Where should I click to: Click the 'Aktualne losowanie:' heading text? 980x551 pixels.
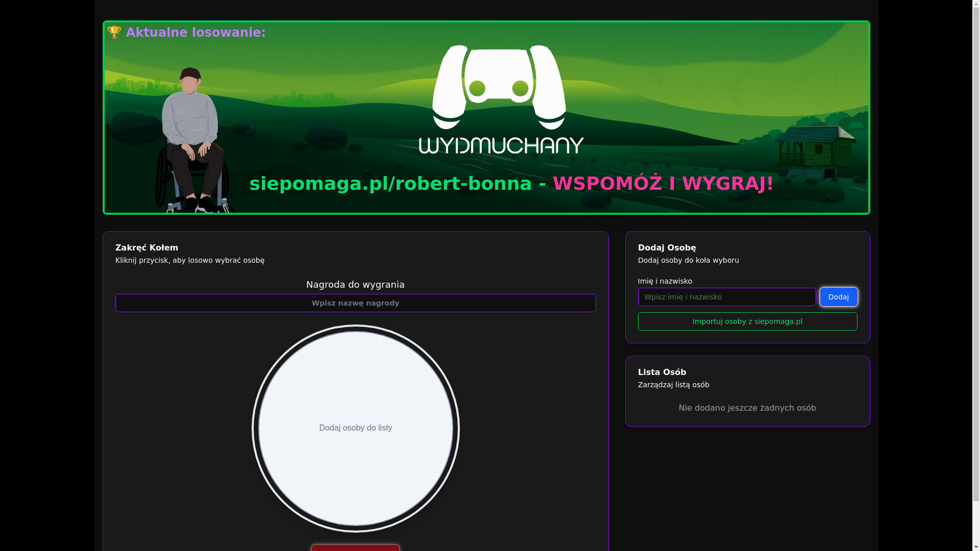[195, 33]
